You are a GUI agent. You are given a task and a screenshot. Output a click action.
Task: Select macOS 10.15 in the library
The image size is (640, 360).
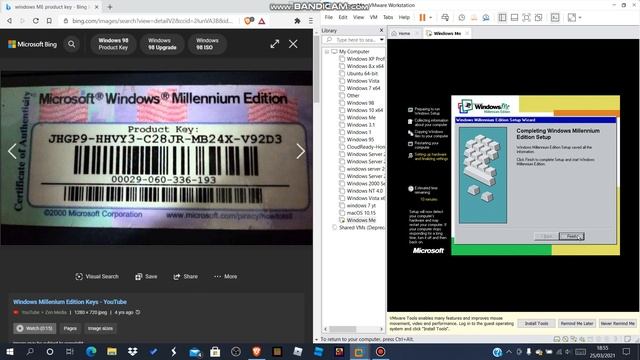[x=361, y=213]
